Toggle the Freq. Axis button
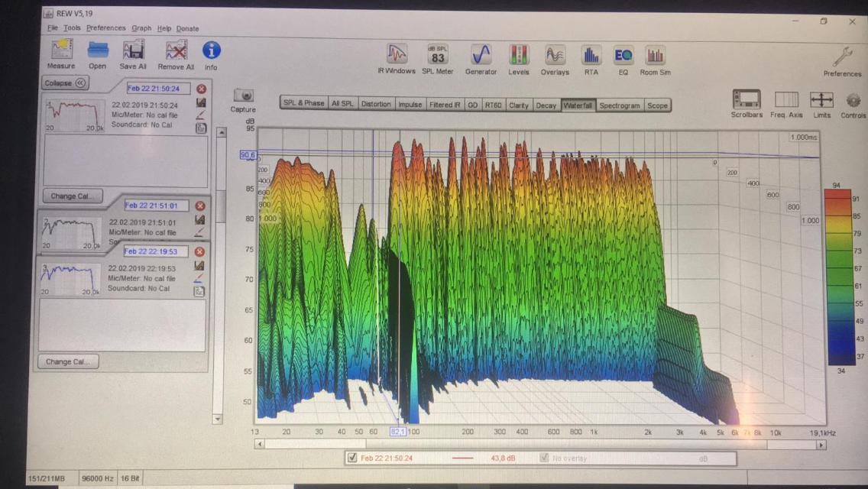Screen dimensions: 868x489 [x=786, y=100]
